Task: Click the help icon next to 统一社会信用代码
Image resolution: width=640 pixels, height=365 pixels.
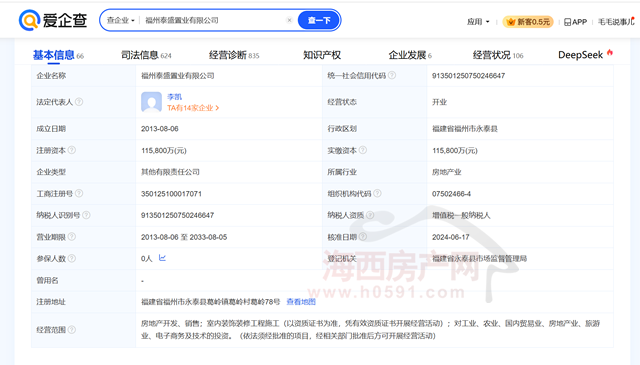Action: pos(392,75)
